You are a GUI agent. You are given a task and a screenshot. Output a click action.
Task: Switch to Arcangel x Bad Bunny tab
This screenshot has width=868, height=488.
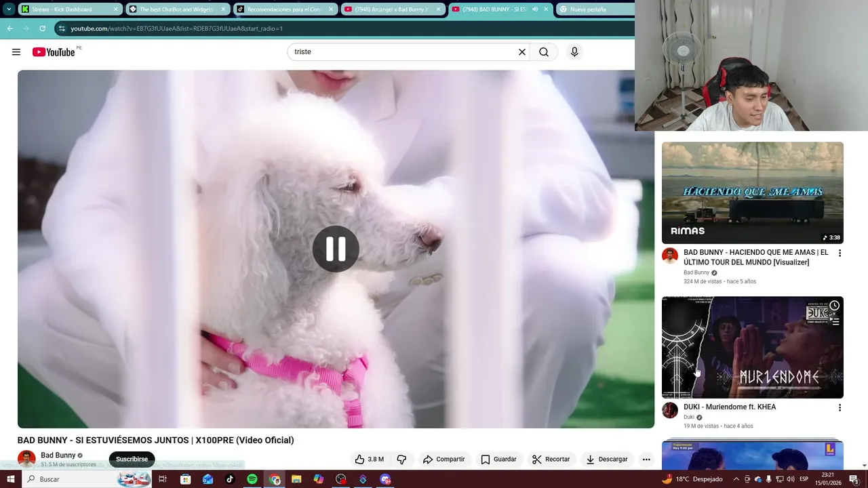[392, 9]
